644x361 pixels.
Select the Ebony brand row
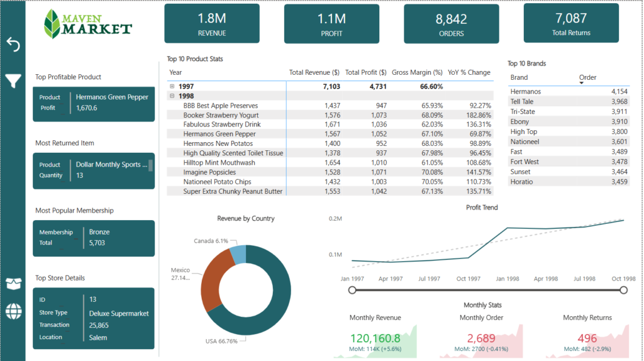pyautogui.click(x=569, y=121)
